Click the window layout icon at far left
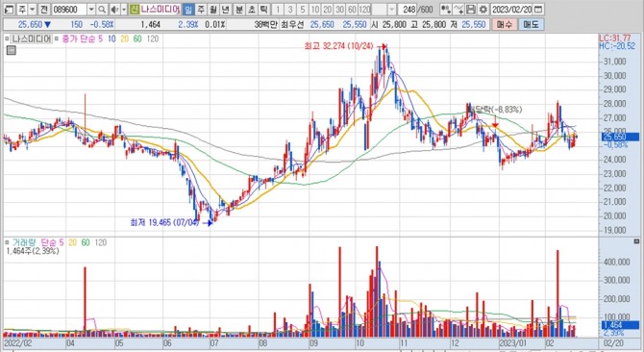 click(9, 9)
